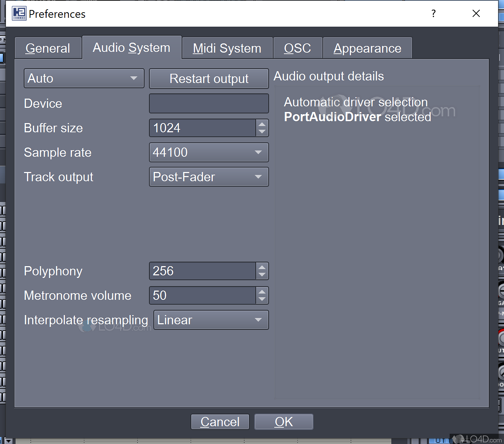
Task: Open the Sample rate dropdown
Action: pos(209,152)
